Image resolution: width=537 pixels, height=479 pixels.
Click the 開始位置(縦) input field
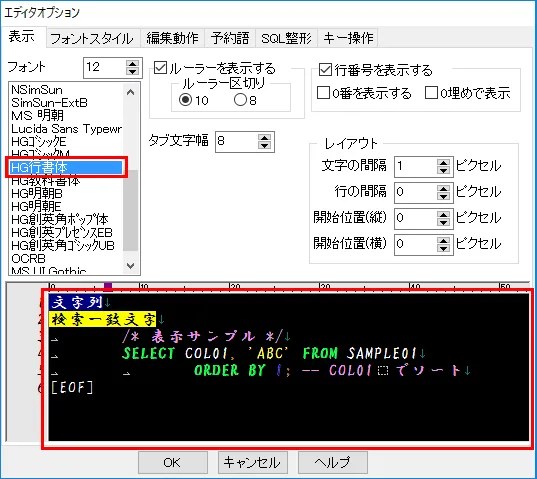[x=416, y=219]
